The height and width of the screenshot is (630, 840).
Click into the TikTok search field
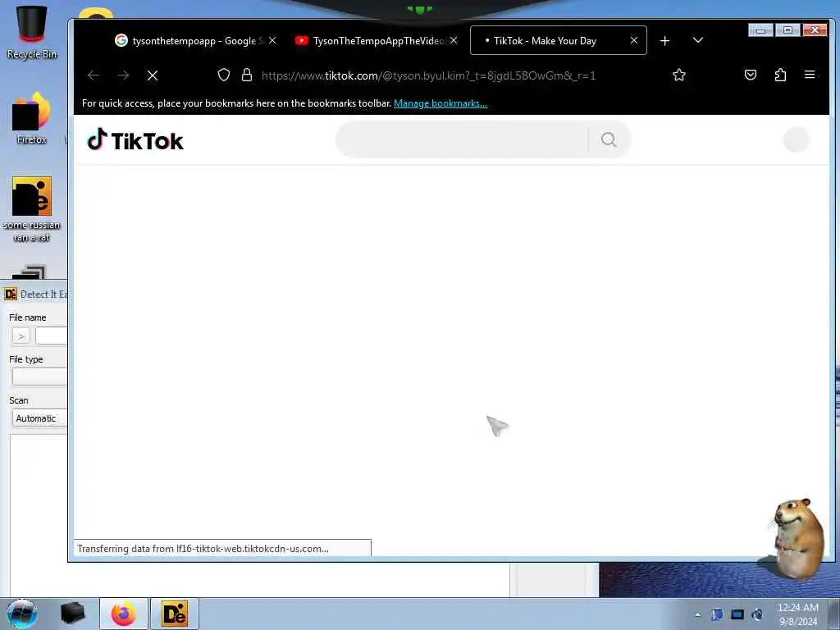(x=462, y=139)
